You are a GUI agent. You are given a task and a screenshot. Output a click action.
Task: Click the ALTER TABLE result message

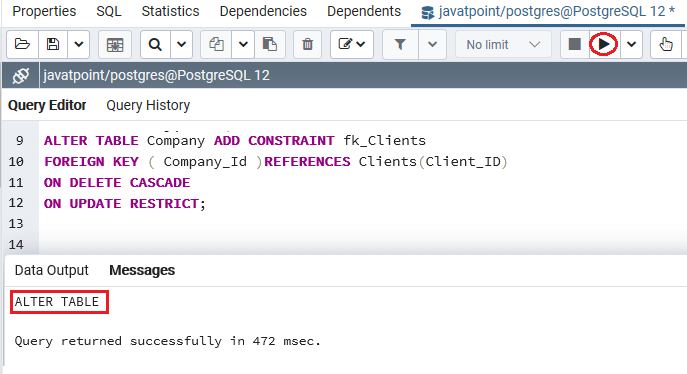(x=57, y=302)
